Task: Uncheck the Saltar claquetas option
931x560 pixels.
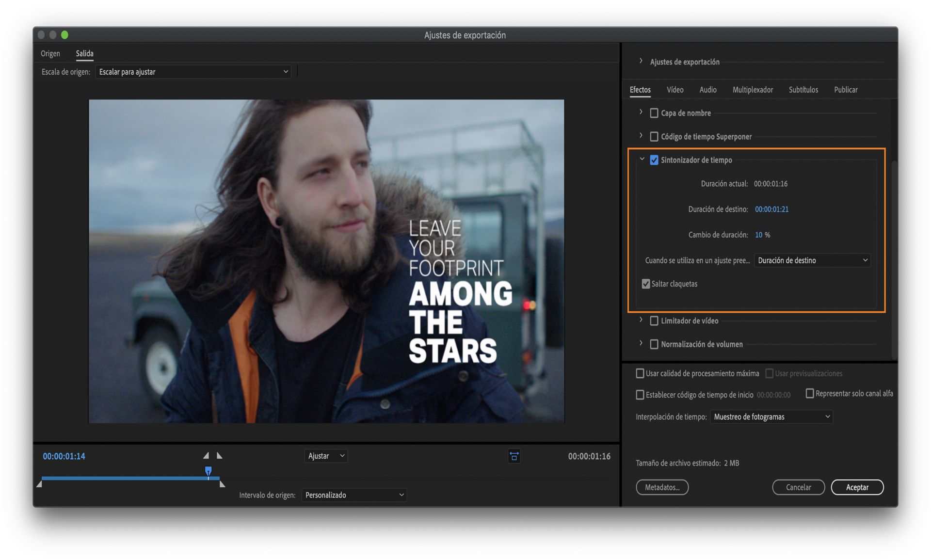Action: pyautogui.click(x=646, y=284)
